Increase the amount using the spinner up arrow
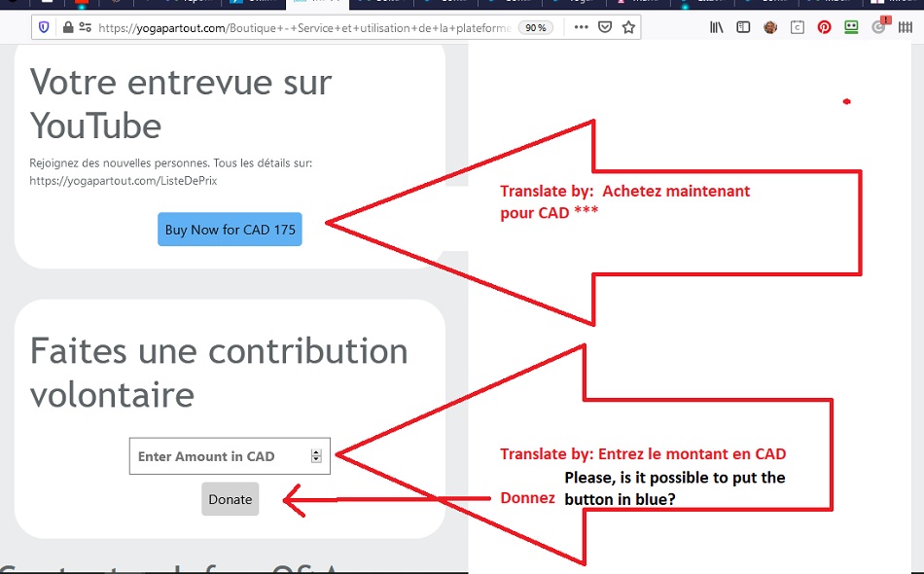 pos(316,452)
